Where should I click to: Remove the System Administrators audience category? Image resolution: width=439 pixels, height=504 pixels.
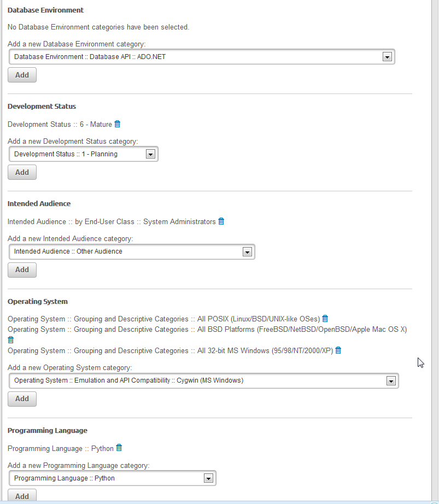click(221, 221)
